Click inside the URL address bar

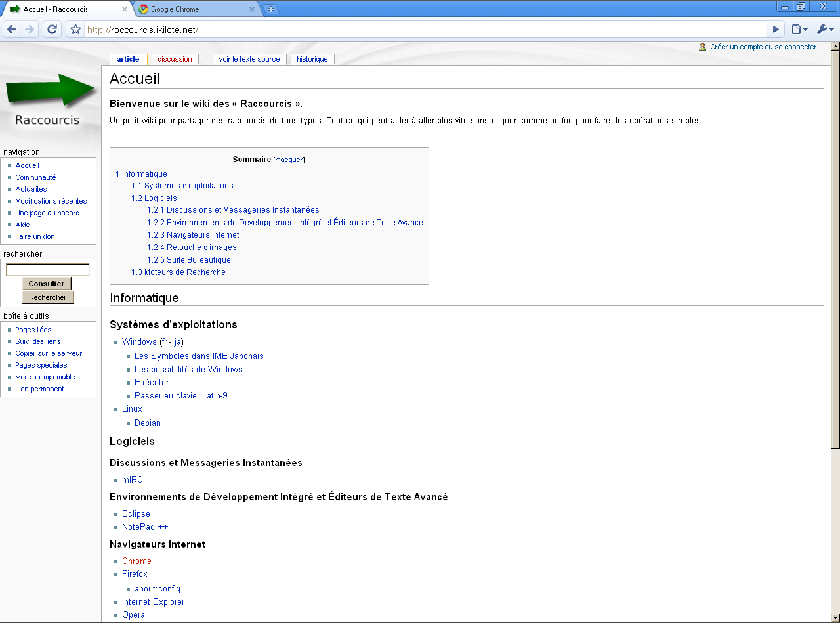425,30
